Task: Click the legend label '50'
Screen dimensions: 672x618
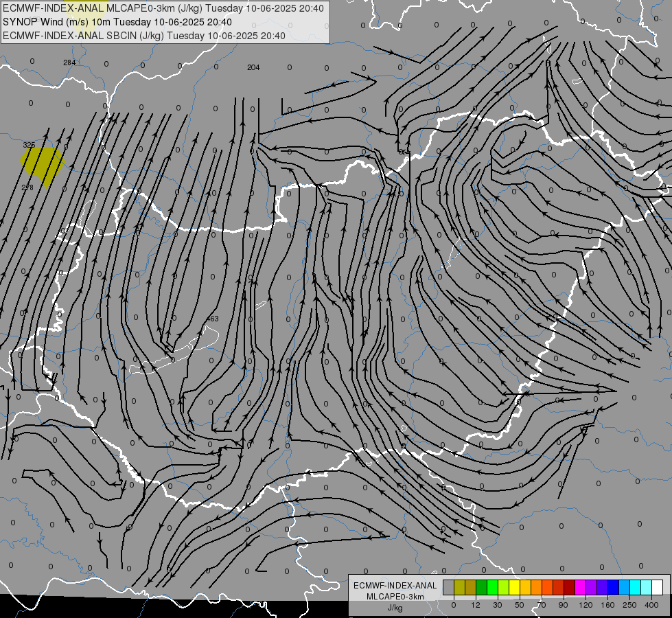Action: point(520,605)
